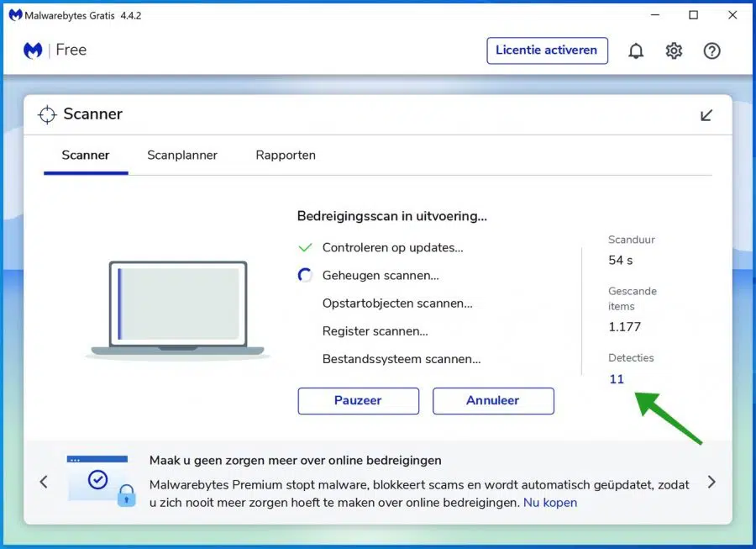Select the Register scannen text
The height and width of the screenshot is (549, 756).
[375, 331]
